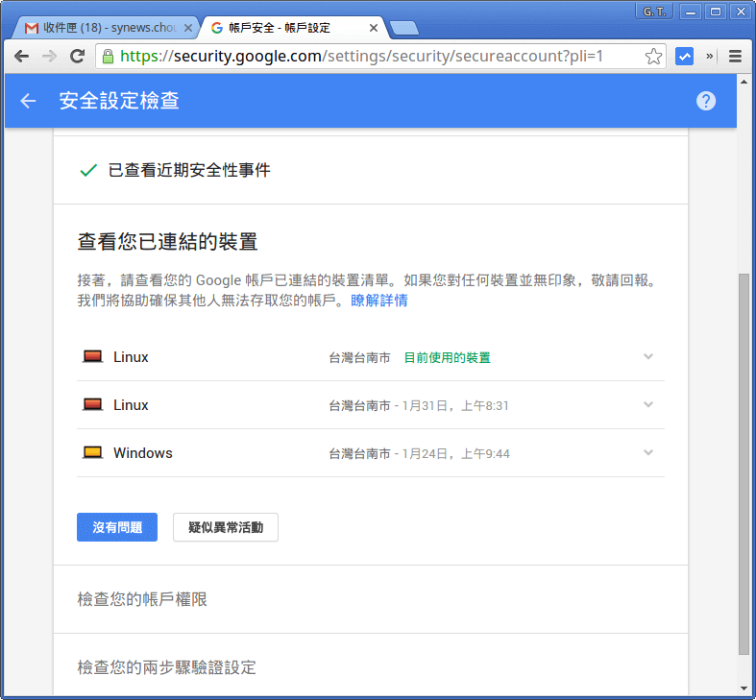
Task: Click the 安全設定檢查 page title
Action: click(x=119, y=101)
